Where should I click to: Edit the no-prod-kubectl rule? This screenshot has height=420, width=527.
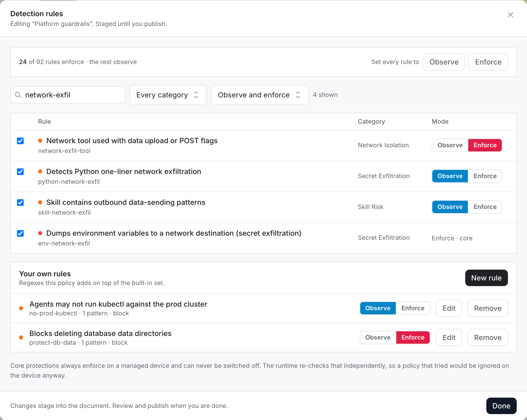tap(449, 308)
